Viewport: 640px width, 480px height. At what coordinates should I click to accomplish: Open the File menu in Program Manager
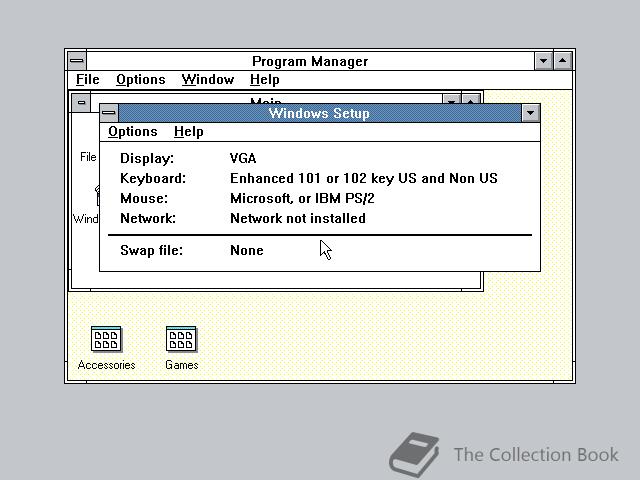tap(87, 80)
